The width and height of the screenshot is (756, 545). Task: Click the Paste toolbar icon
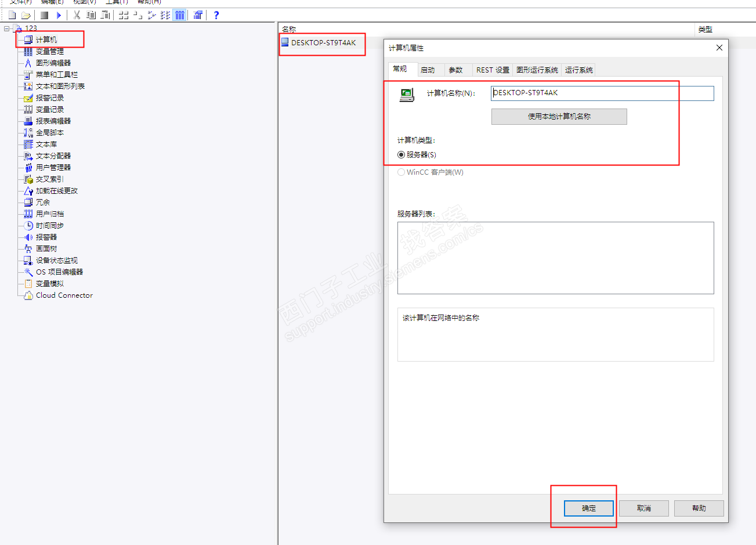point(105,15)
